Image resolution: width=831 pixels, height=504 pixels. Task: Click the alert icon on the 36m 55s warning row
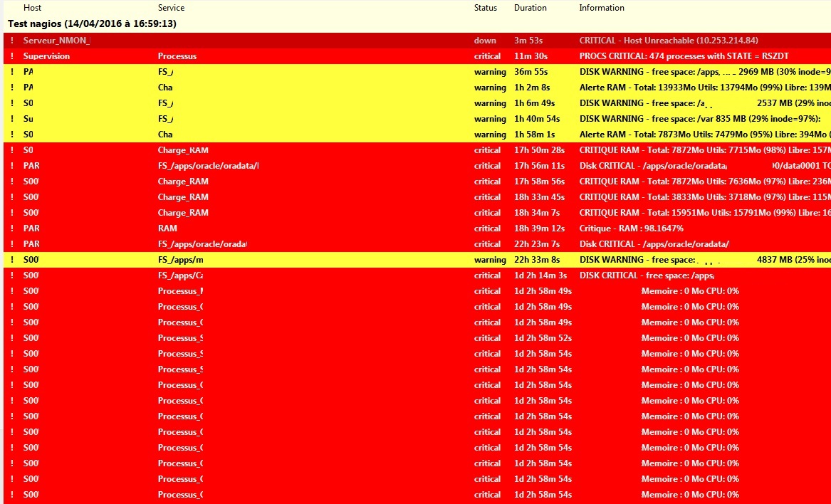click(12, 72)
